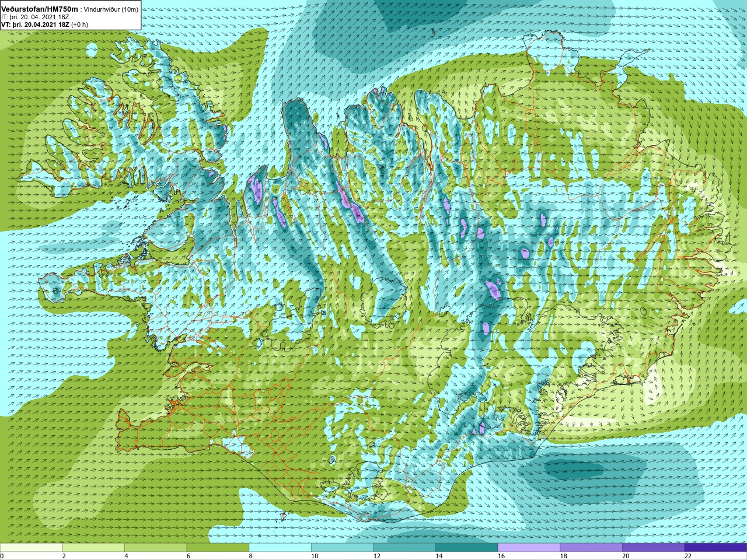The width and height of the screenshot is (747, 560).
Task: Click the Veðurstofan/HM750m title text
Action: [x=40, y=9]
